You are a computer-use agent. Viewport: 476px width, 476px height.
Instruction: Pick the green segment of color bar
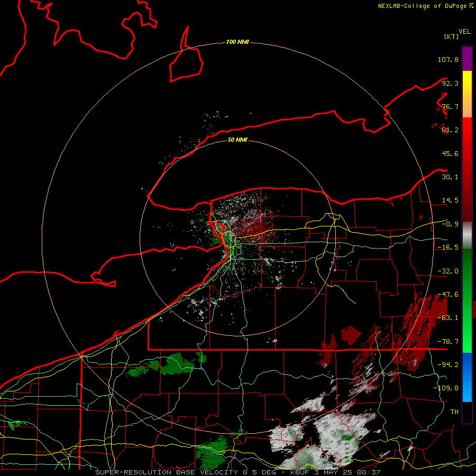[467, 300]
